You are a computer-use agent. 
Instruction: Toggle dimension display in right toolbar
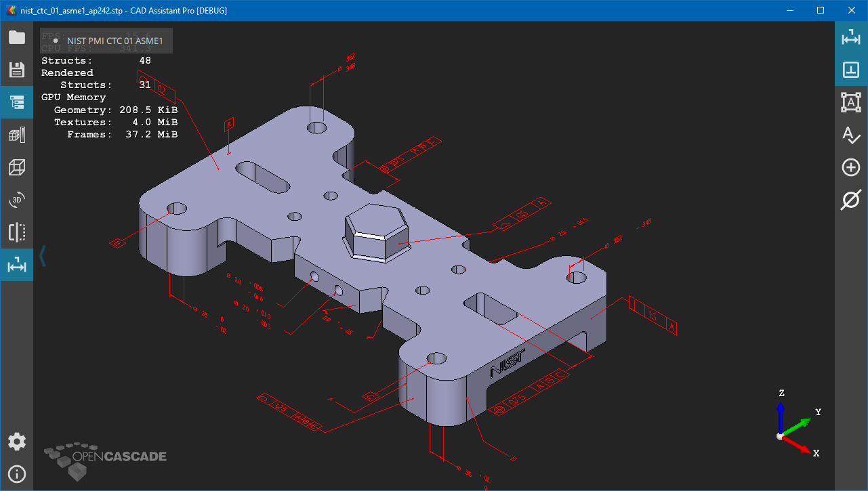click(x=851, y=37)
